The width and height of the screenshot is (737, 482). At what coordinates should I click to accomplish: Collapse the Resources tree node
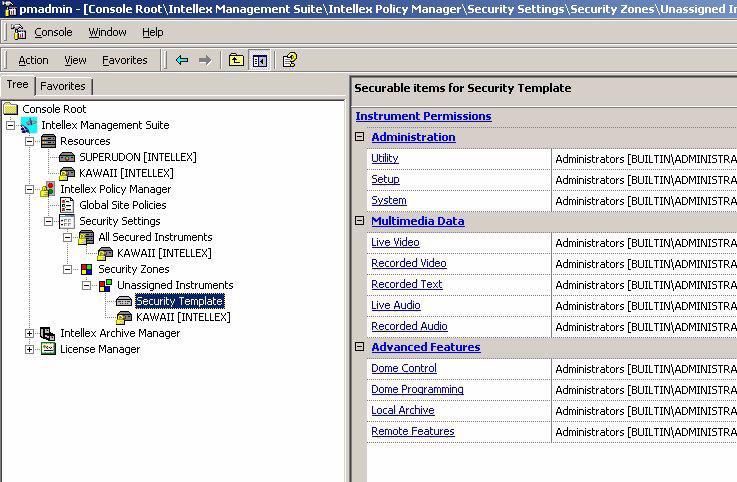pos(29,141)
